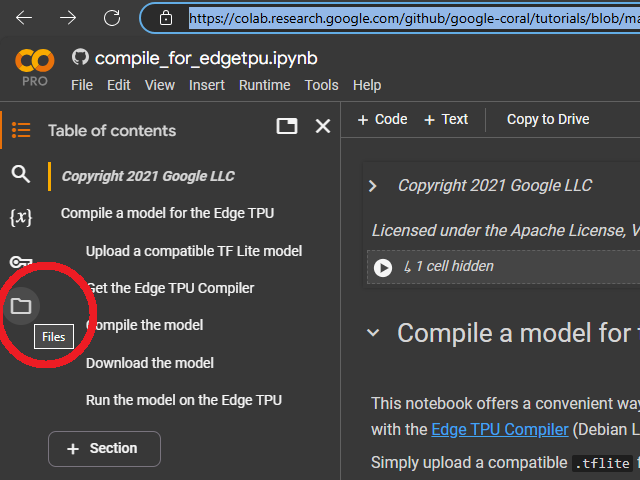Go back using browser back arrow
The width and height of the screenshot is (640, 480).
point(24,18)
